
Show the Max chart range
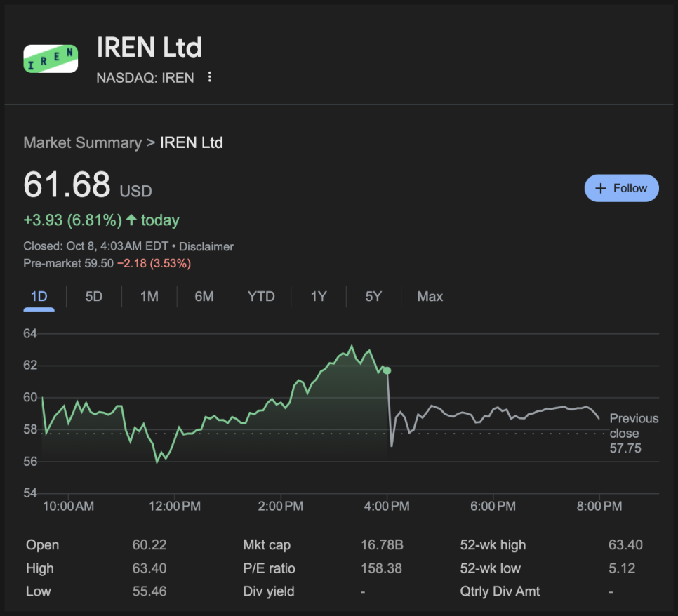point(430,297)
